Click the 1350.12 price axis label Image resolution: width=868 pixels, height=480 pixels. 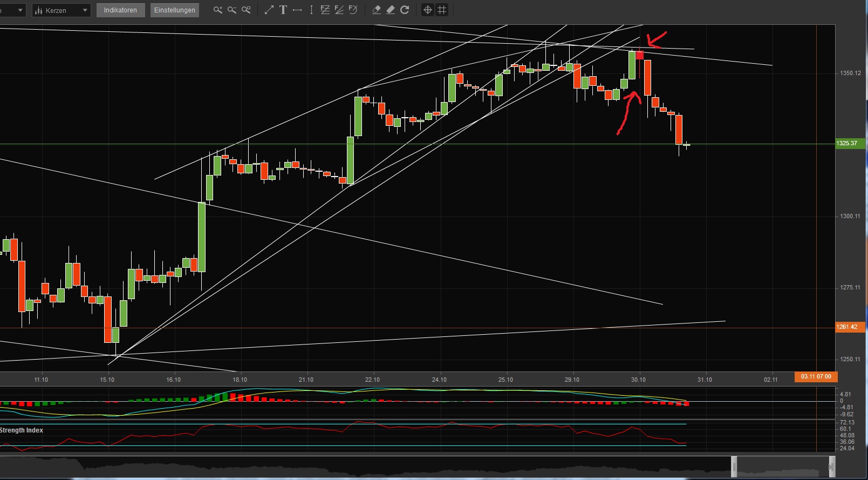(850, 73)
